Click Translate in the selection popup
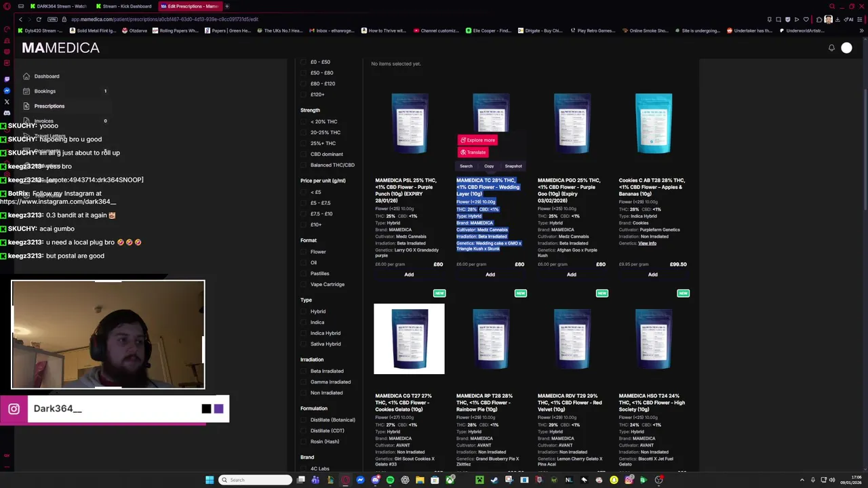This screenshot has height=488, width=868. coord(473,152)
